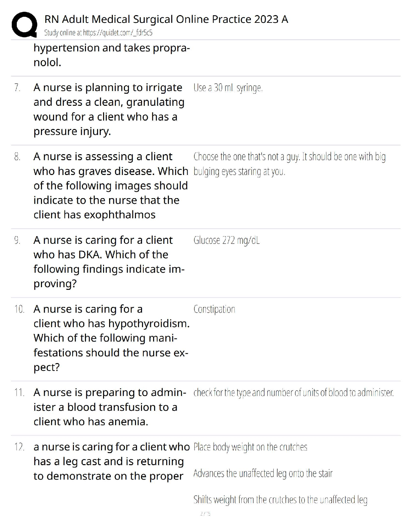Select question 10 about hypothyroidism
Image resolution: width=411 pixels, height=532 pixels.
click(111, 338)
